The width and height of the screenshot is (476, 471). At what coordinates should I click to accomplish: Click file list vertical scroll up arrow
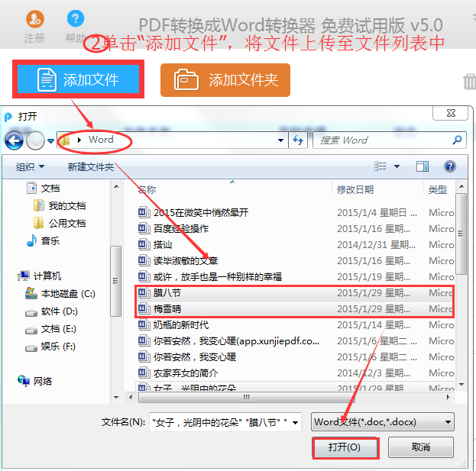tap(461, 186)
